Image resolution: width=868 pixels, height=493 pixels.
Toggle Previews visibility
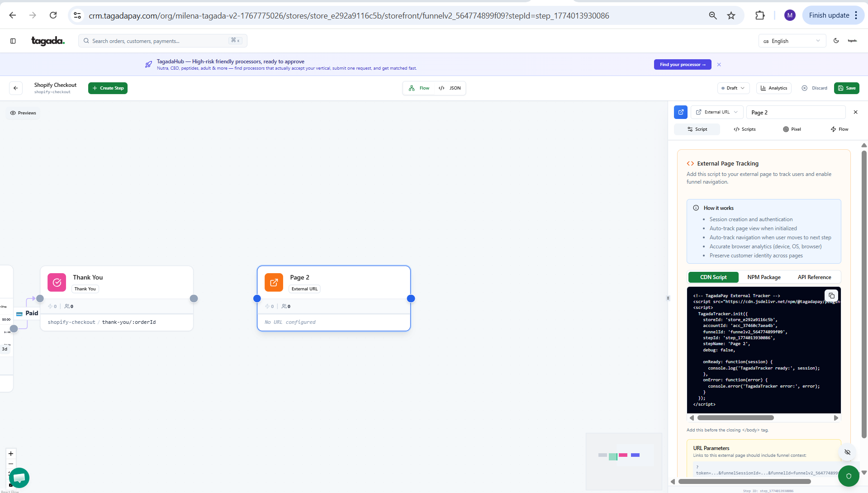(23, 113)
